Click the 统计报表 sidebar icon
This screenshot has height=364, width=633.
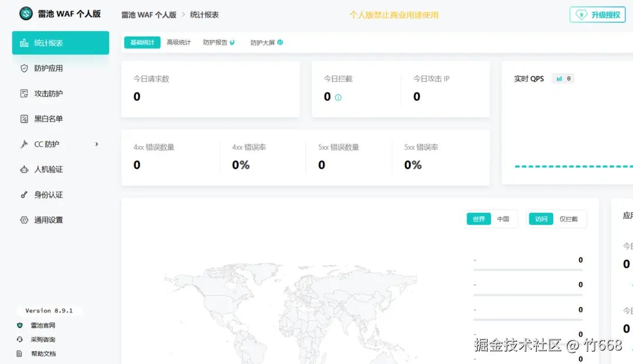(24, 42)
